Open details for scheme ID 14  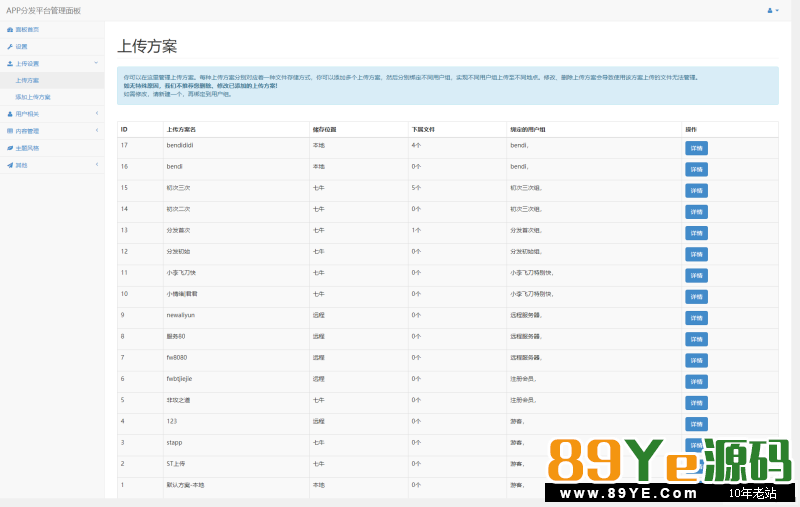(x=696, y=212)
